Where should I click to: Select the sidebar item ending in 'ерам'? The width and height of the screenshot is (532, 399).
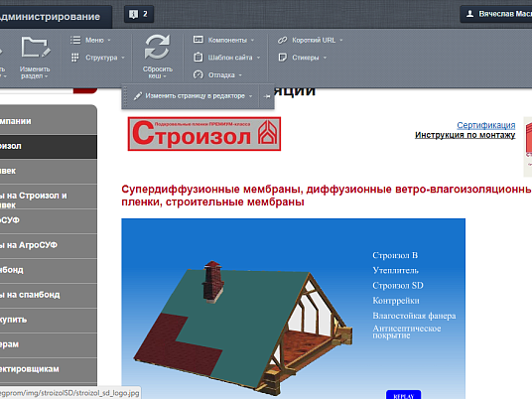pos(49,344)
